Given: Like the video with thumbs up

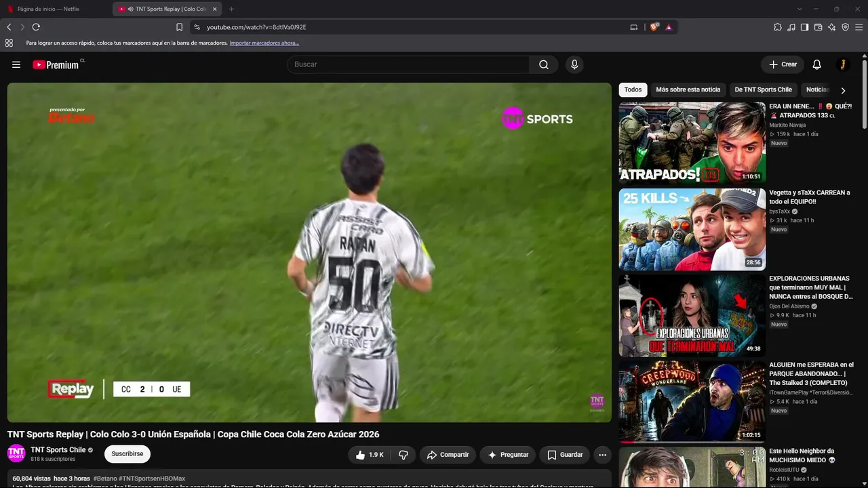Looking at the screenshot, I should (x=370, y=455).
